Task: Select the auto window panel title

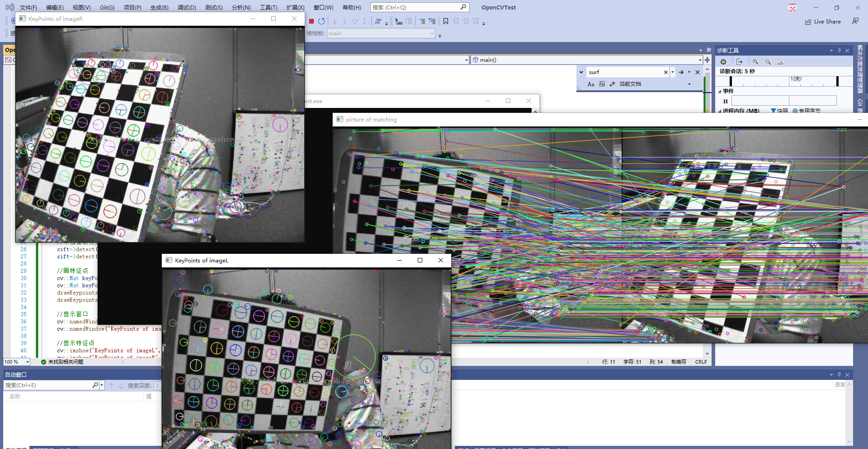Action: pos(16,375)
